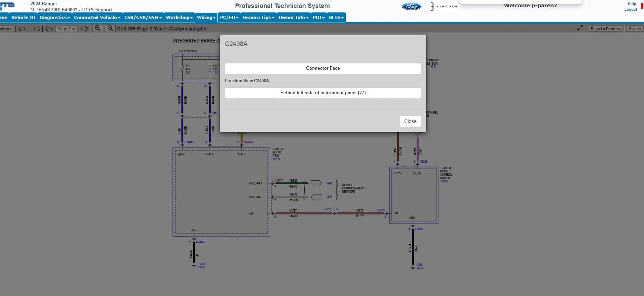This screenshot has width=644, height=296.
Task: Go to next page arrow right of Page 2
Action: [85, 29]
